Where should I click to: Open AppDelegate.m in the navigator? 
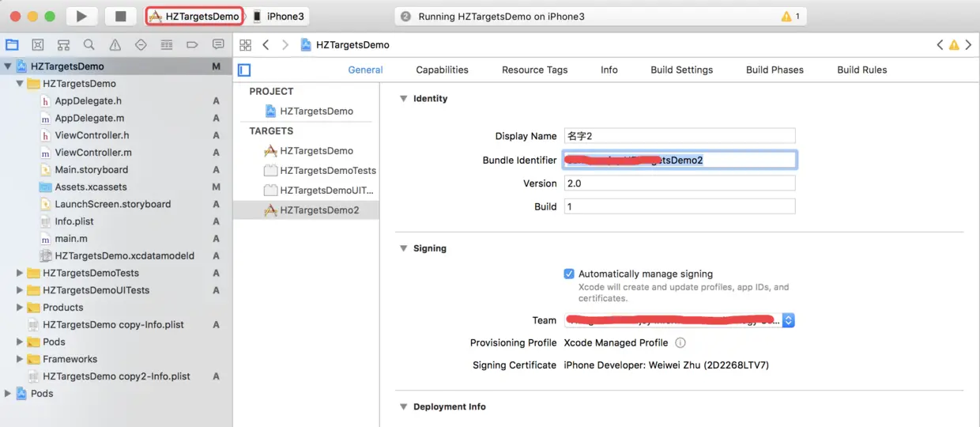tap(89, 118)
